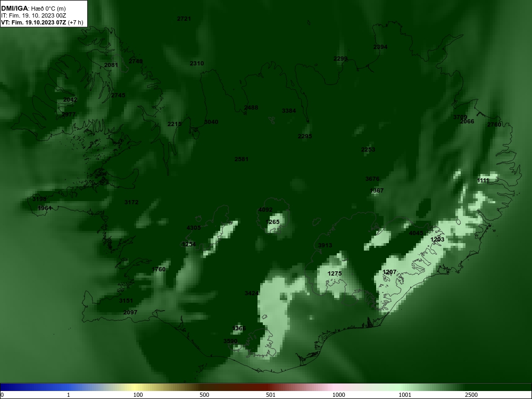Click the legend label 0
Viewport: 532px width, 399px height.
point(2,395)
